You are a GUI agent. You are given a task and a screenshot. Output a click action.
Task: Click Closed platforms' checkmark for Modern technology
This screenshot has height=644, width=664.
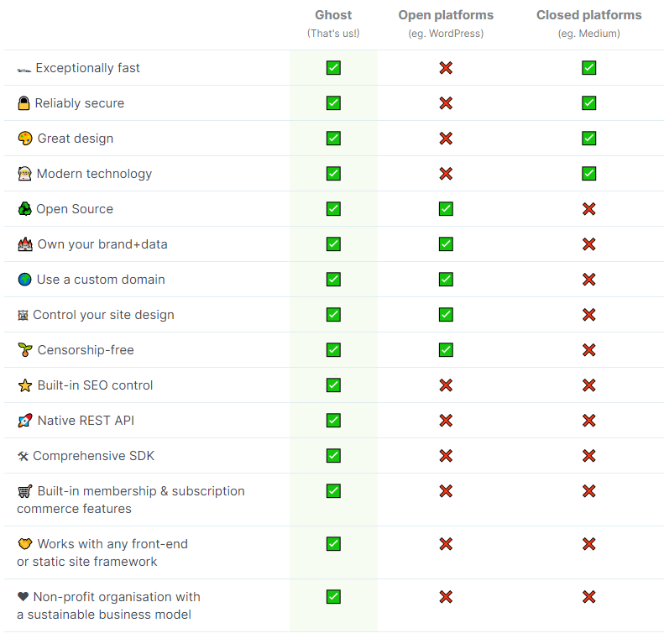coord(588,174)
